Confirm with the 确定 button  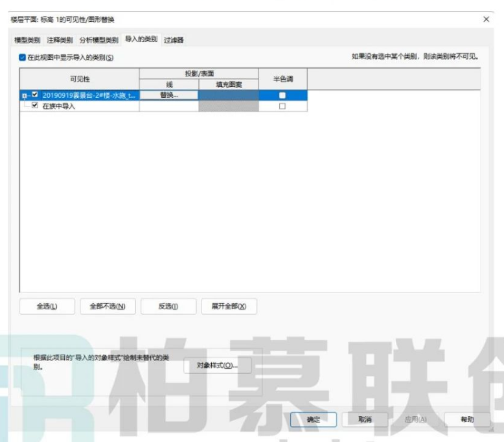point(314,419)
